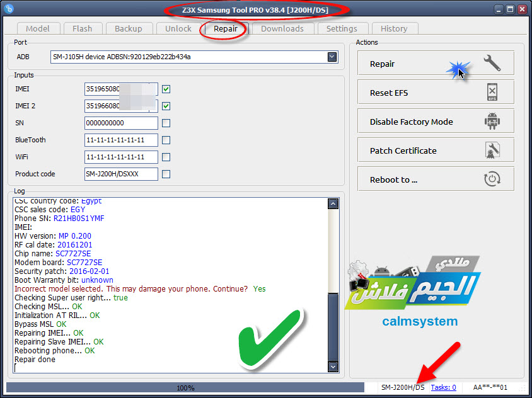The width and height of the screenshot is (532, 398).
Task: Click the IMEI 2 input field
Action: click(121, 106)
